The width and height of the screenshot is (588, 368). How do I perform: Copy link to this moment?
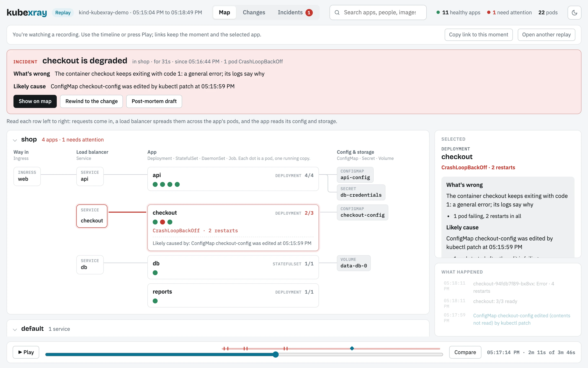478,35
